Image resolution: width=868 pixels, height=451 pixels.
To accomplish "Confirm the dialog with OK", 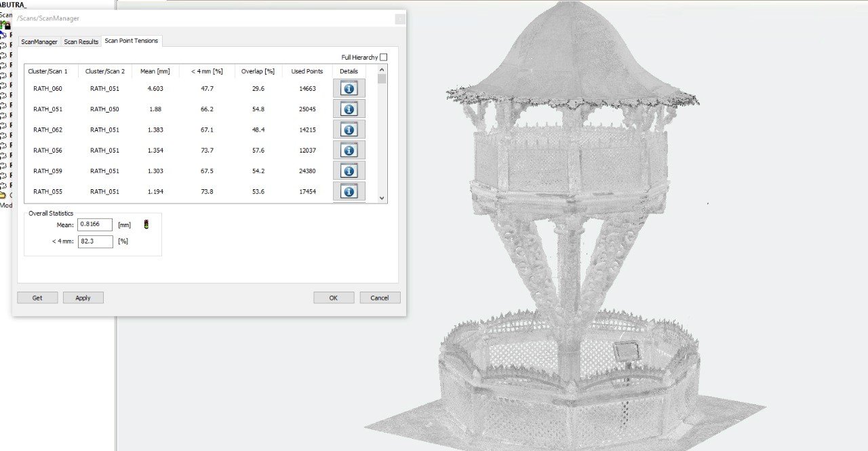I will (x=334, y=298).
